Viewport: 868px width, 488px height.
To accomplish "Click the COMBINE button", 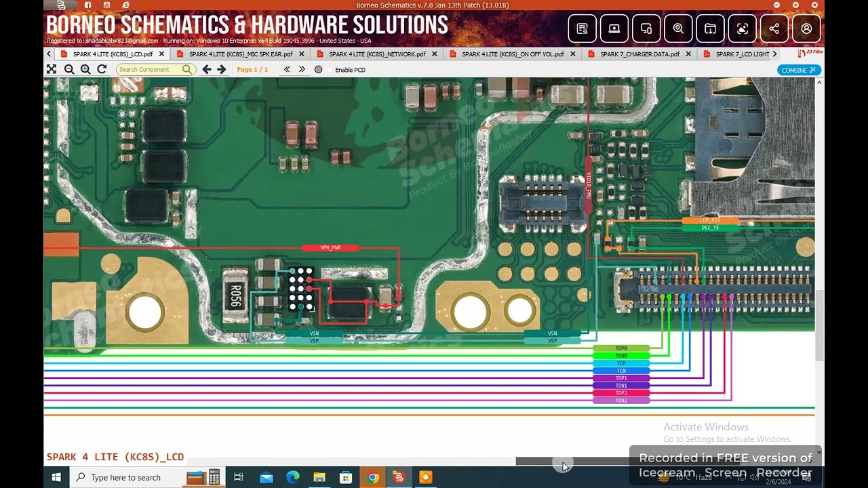I will click(799, 70).
